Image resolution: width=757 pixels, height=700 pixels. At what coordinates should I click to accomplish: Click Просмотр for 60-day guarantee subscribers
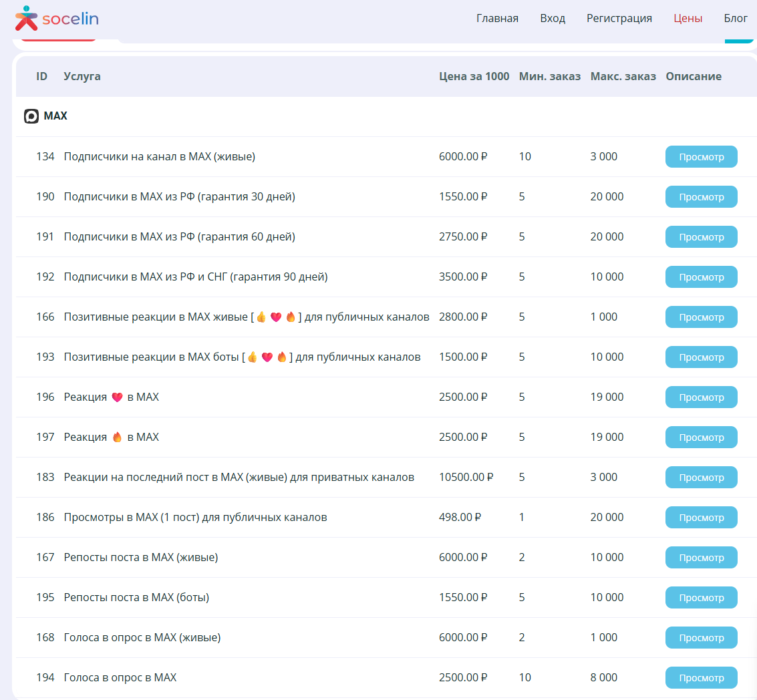click(701, 237)
